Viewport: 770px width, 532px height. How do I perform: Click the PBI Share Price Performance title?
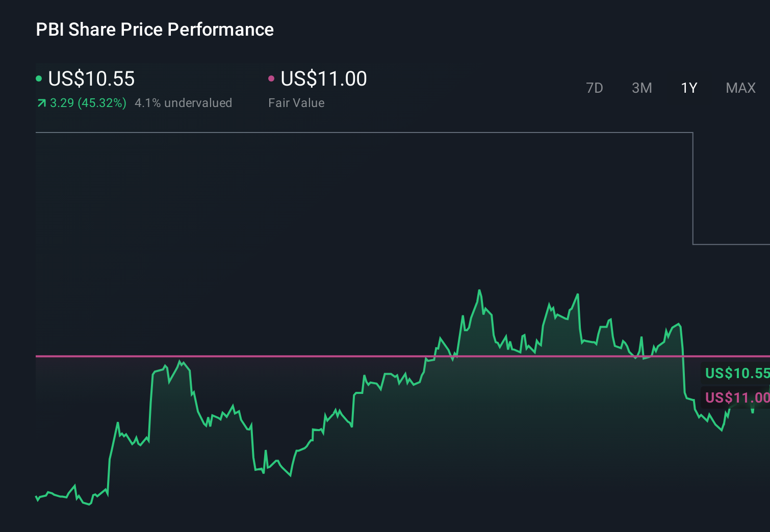[155, 30]
